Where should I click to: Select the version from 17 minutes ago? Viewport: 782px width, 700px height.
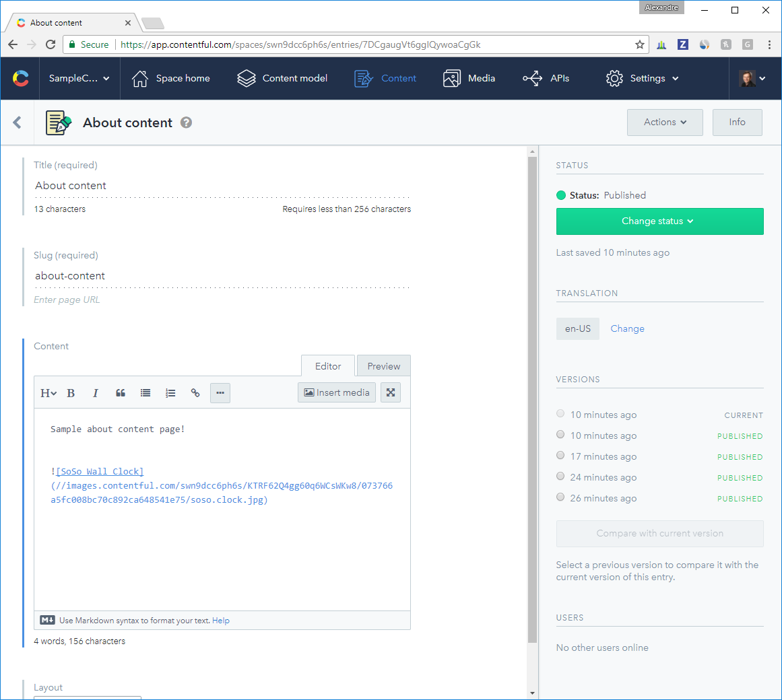click(x=560, y=455)
